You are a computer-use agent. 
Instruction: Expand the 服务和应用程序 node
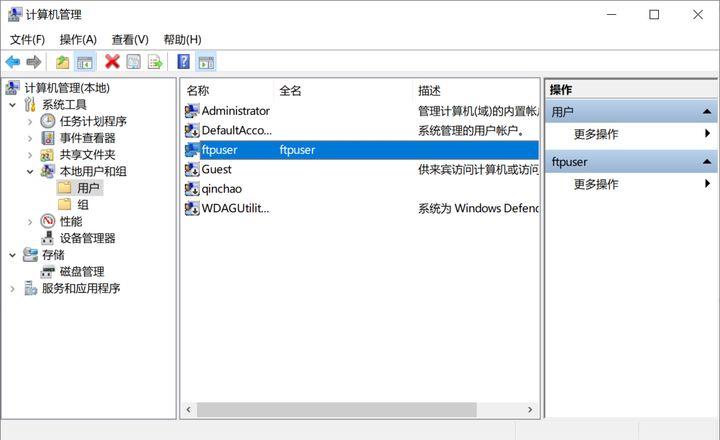(x=13, y=289)
